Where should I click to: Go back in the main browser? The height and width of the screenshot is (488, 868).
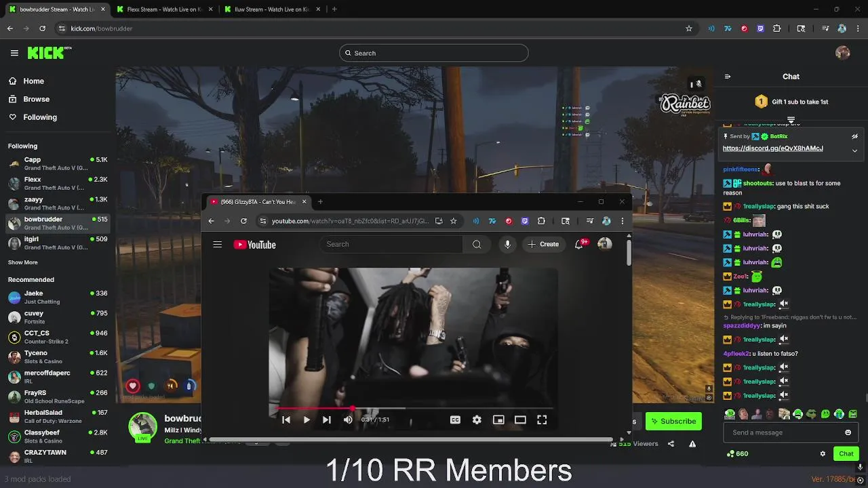pos(10,28)
